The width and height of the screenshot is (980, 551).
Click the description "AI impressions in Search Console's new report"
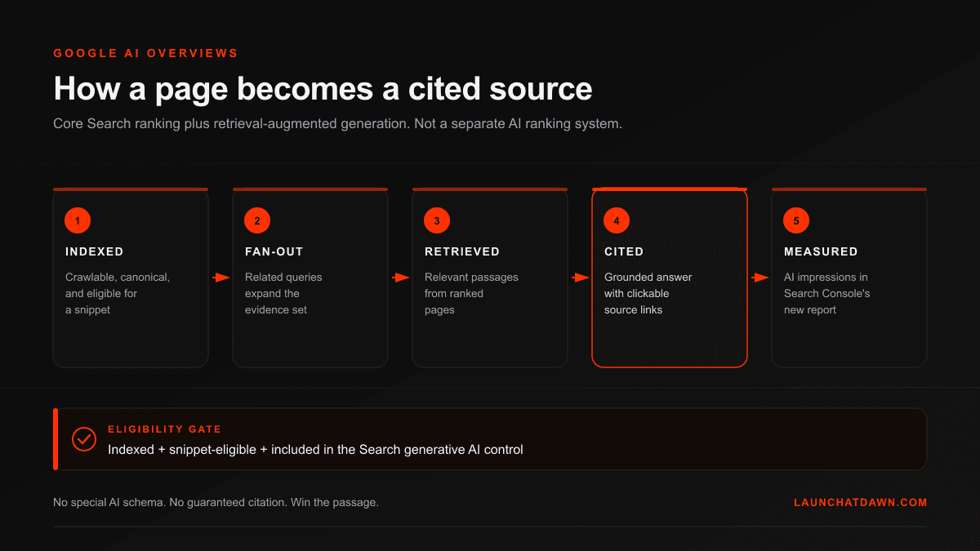point(828,294)
